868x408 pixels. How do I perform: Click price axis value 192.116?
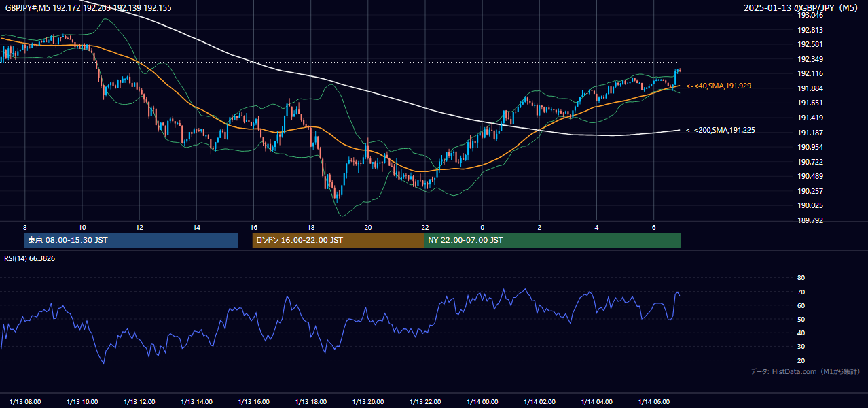point(810,73)
